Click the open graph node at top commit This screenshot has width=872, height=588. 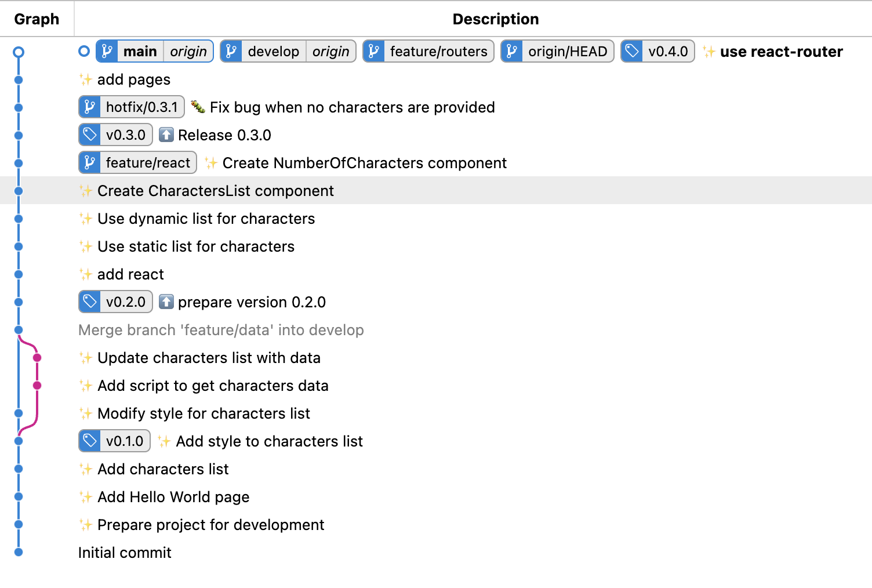point(19,52)
